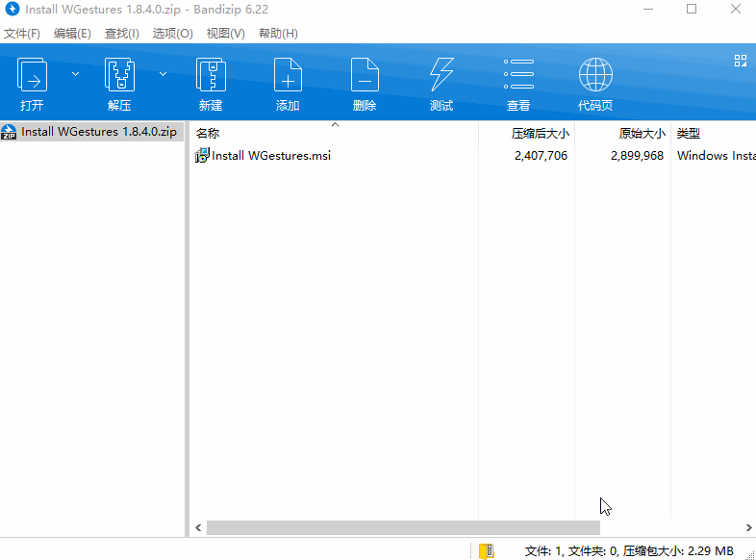Viewport: 756px width, 560px height.
Task: Sort by the 原始大小 column header
Action: [x=622, y=133]
